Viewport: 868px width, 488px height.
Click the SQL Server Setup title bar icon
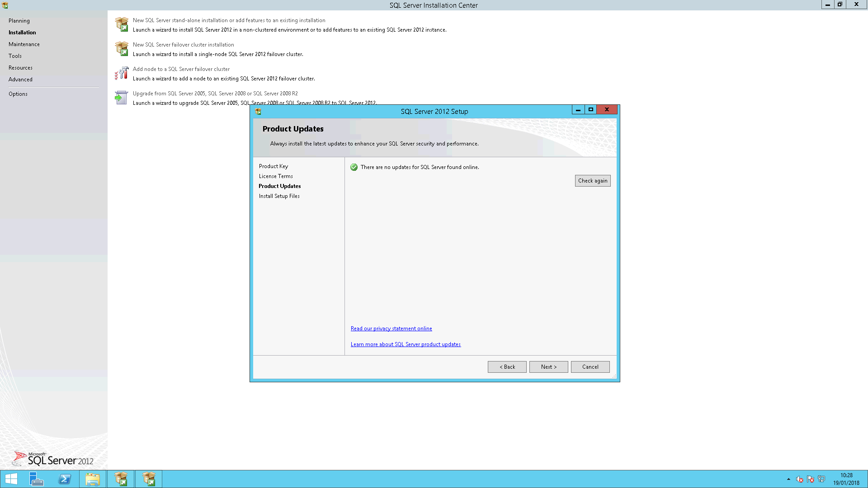click(x=258, y=112)
